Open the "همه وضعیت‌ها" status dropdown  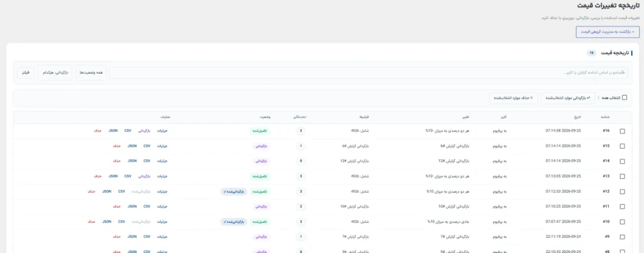91,73
